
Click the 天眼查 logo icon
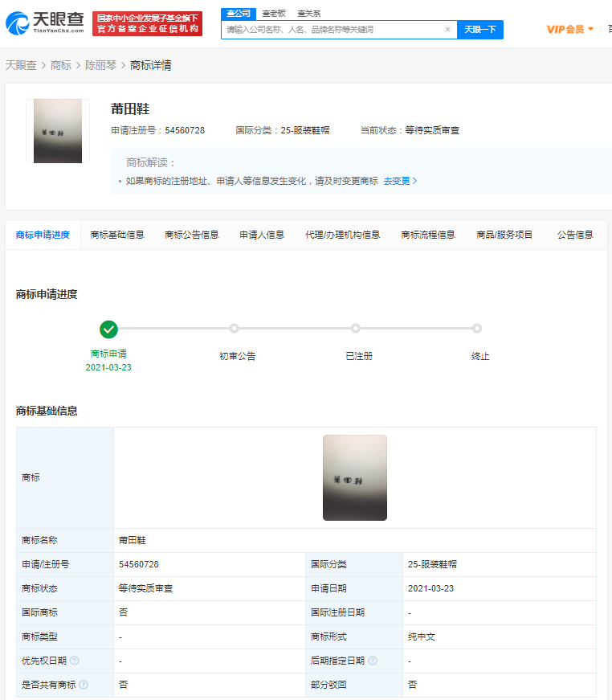click(x=18, y=23)
